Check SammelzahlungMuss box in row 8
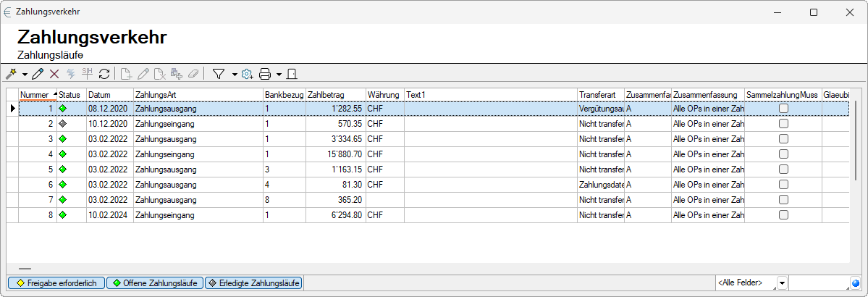This screenshot has height=297, width=868. point(783,215)
